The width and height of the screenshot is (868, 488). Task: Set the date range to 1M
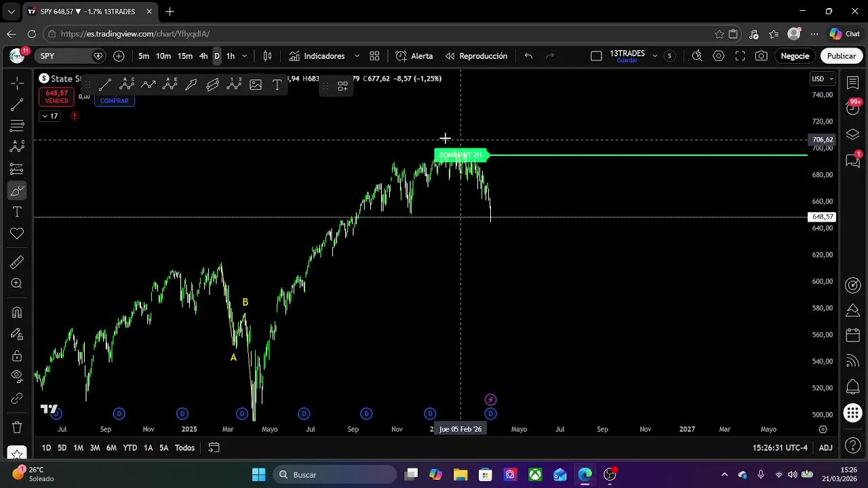(79, 448)
